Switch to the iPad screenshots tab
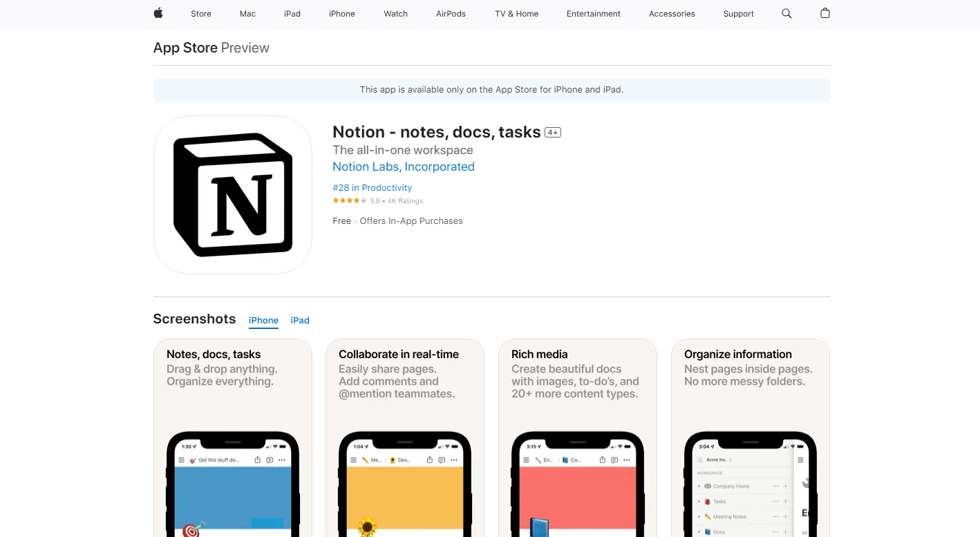The image size is (980, 537). (300, 321)
